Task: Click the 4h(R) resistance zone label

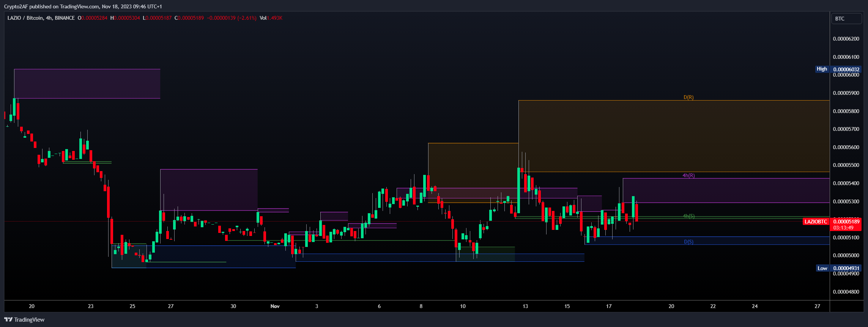Action: coord(688,176)
